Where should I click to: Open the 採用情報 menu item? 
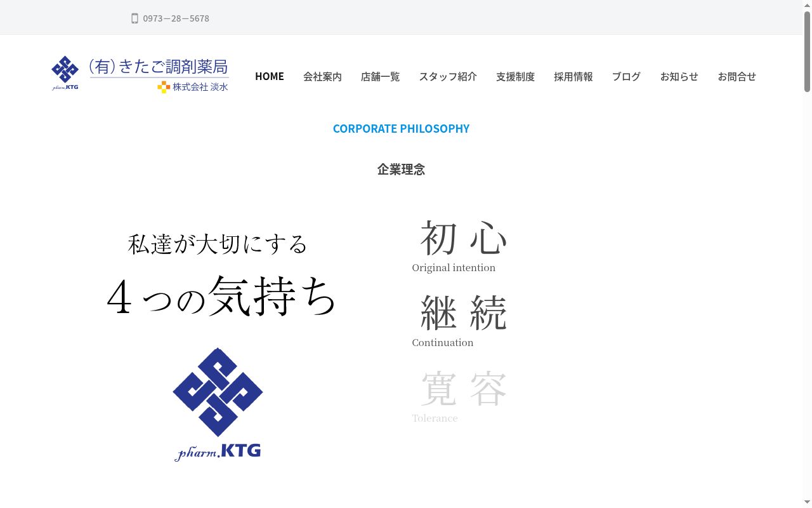point(573,76)
